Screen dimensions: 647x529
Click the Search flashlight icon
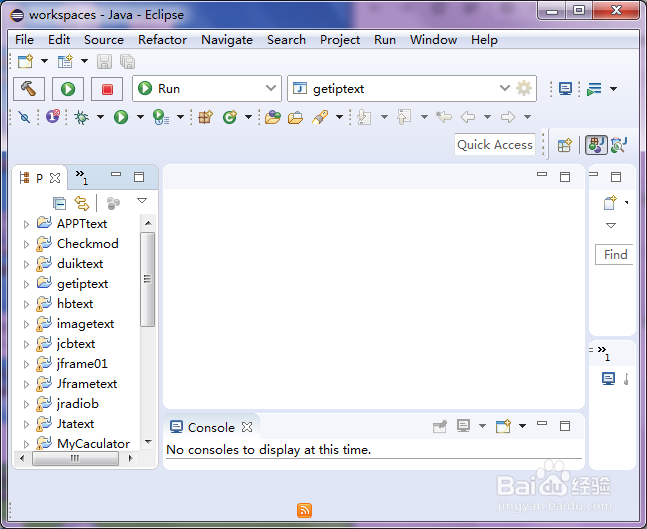pos(320,117)
